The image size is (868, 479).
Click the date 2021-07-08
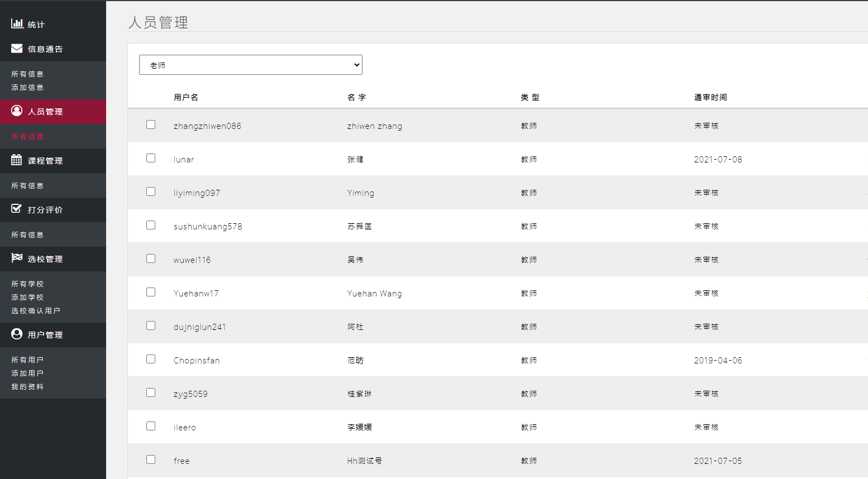pyautogui.click(x=718, y=160)
